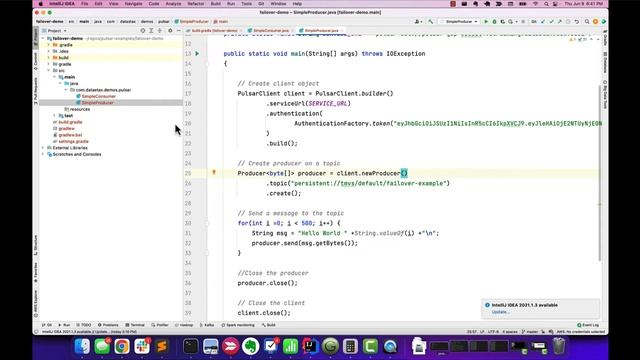640x360 pixels.
Task: Click the Update link in notification
Action: point(500,312)
